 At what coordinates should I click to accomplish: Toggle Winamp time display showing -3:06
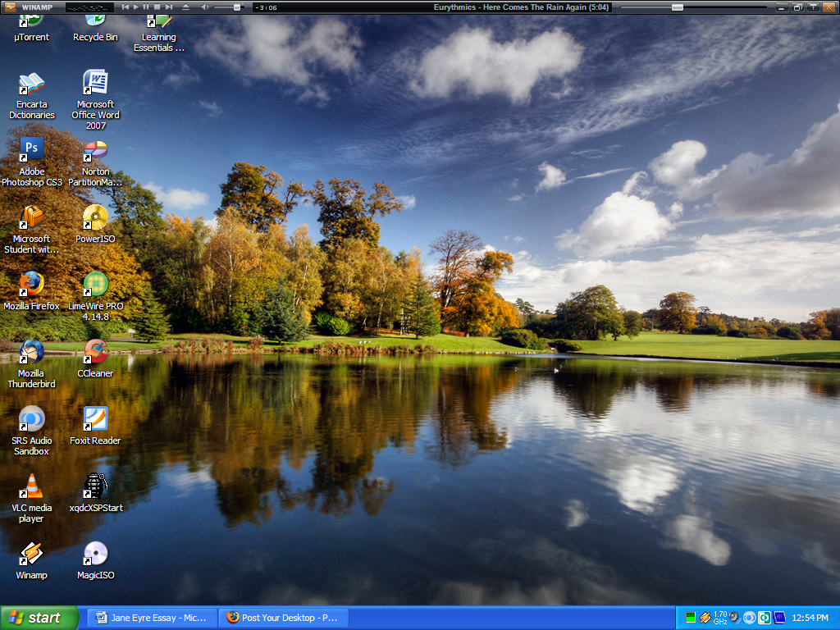tap(266, 7)
